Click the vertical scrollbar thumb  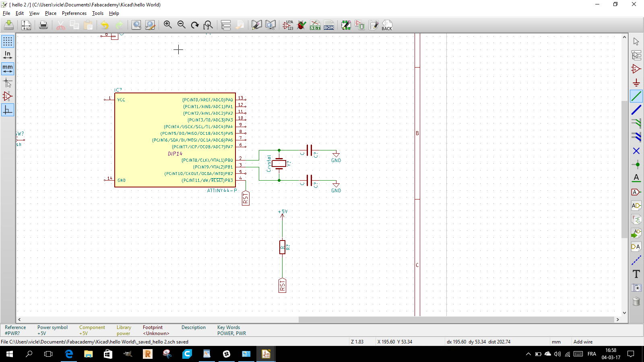pos(624,169)
